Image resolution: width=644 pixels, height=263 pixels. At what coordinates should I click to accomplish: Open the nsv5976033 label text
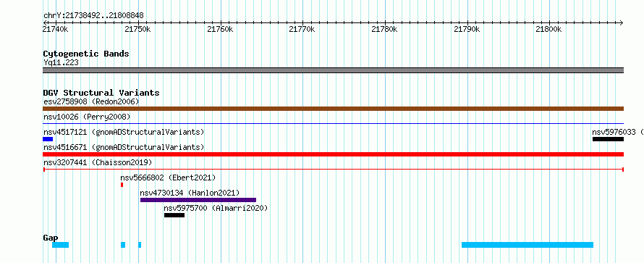(617, 132)
